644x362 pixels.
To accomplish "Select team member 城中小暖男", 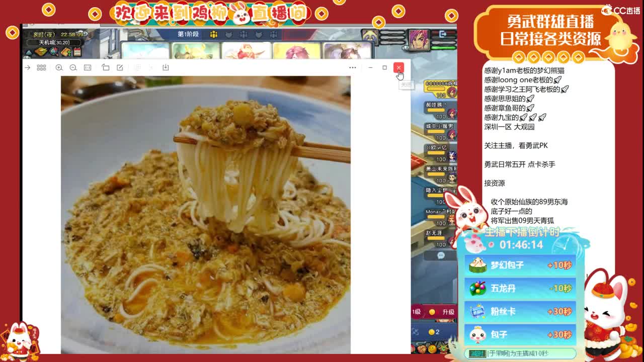I will click(441, 132).
